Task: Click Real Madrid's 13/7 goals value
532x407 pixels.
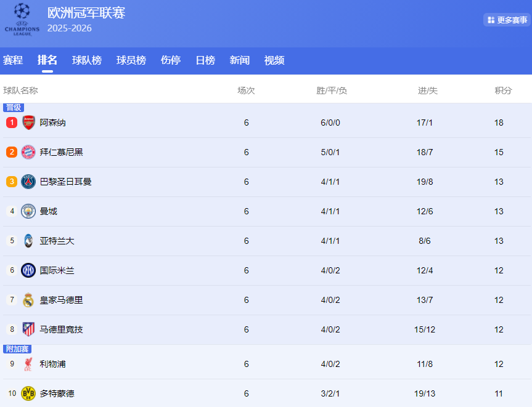Action: point(425,300)
